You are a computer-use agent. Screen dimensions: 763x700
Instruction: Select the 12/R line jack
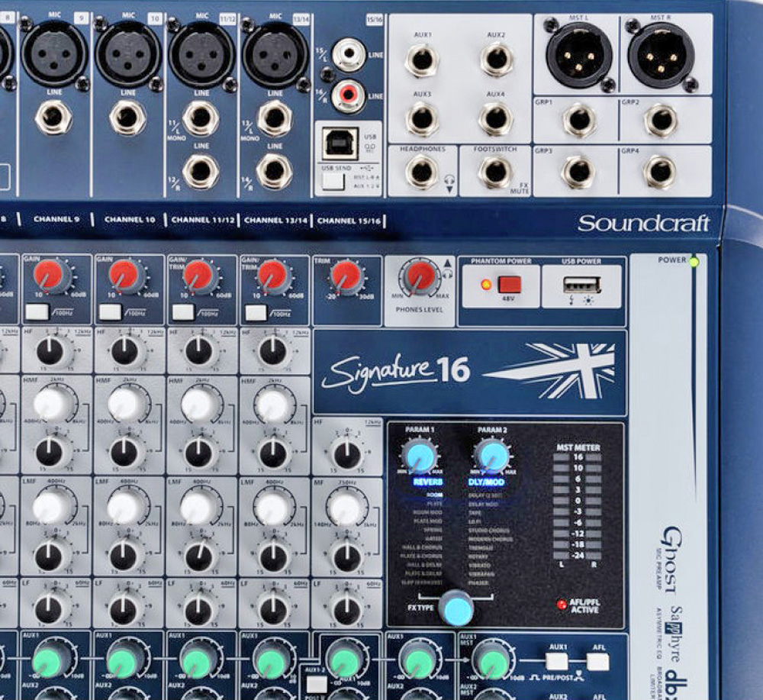point(201,171)
